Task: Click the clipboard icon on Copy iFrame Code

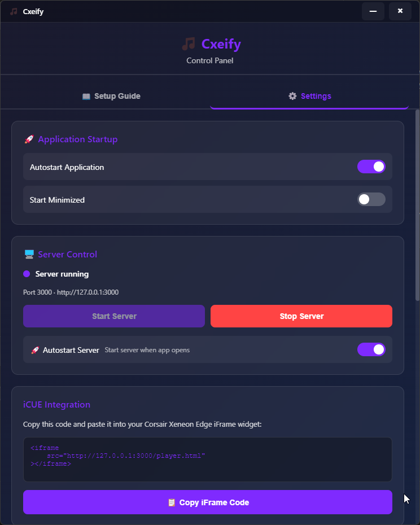Action: click(x=171, y=502)
